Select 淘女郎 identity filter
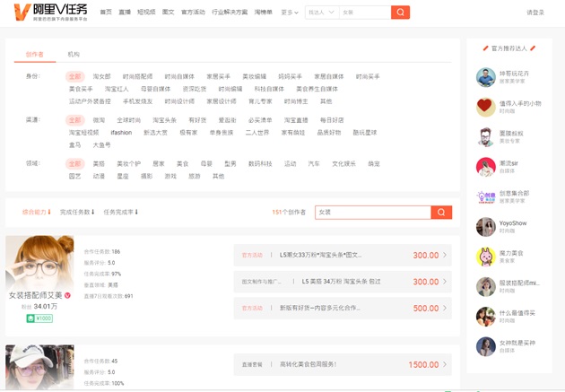Screen dimensions: 565x392 point(101,76)
